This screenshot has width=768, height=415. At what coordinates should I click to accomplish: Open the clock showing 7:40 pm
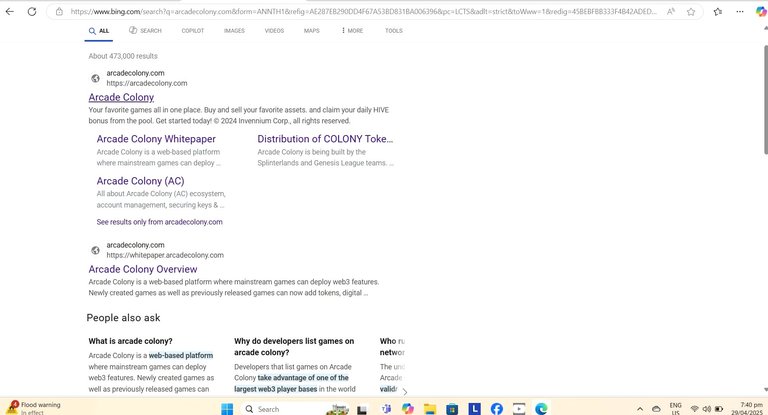747,409
